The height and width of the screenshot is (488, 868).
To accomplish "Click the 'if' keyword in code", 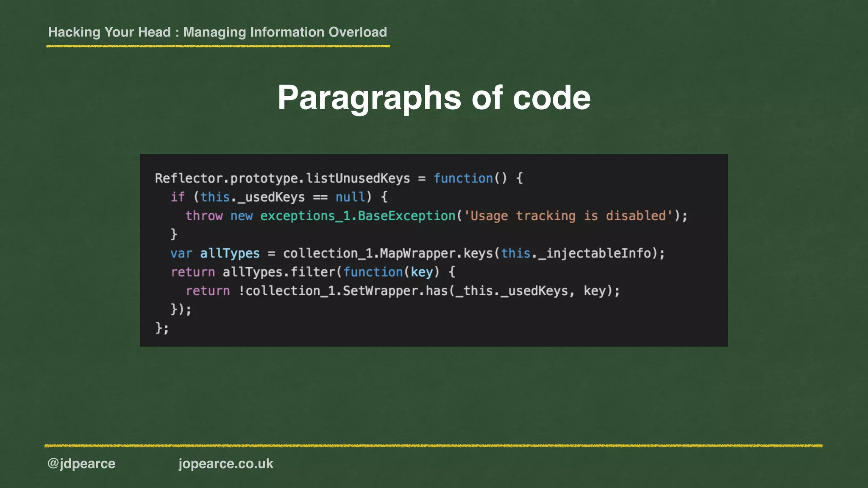I will click(x=178, y=197).
